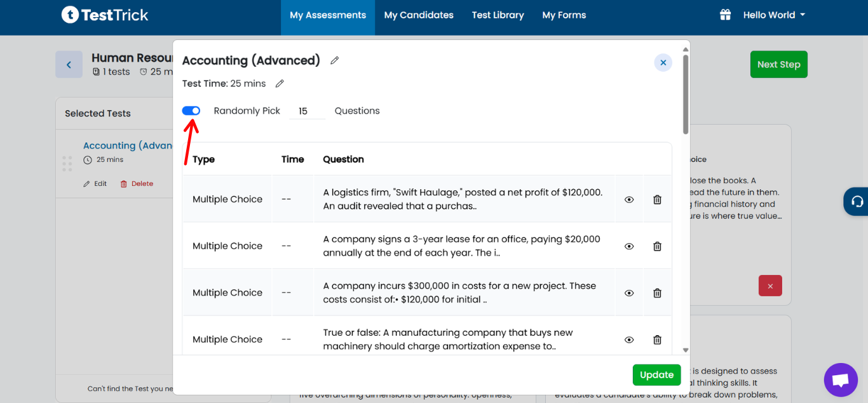Click the Type column header
The width and height of the screenshot is (868, 403).
203,159
